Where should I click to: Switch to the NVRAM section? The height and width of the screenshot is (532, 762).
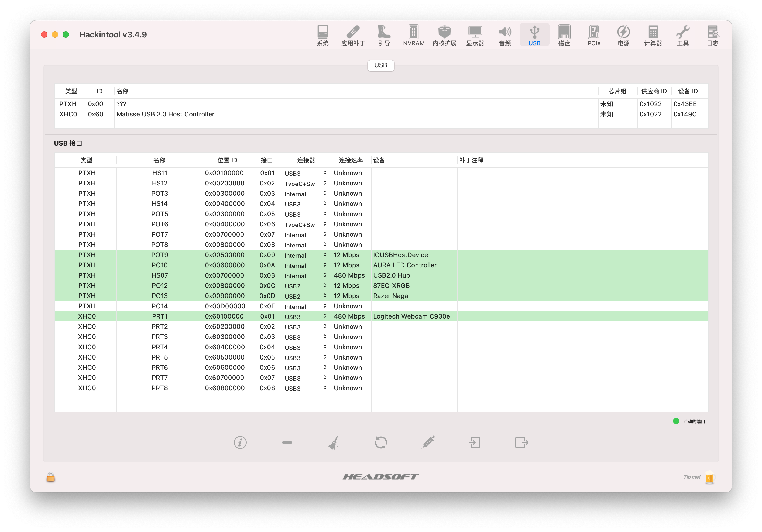[x=414, y=35]
